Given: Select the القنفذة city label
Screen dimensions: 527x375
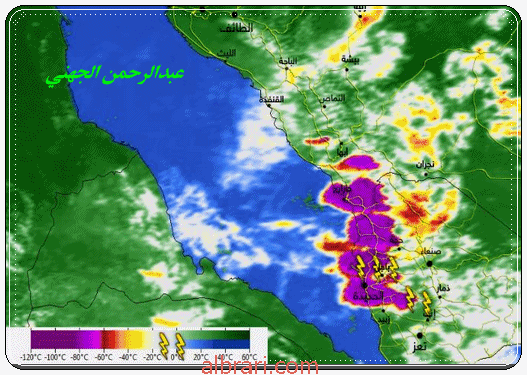Looking at the screenshot, I should click(x=272, y=99).
